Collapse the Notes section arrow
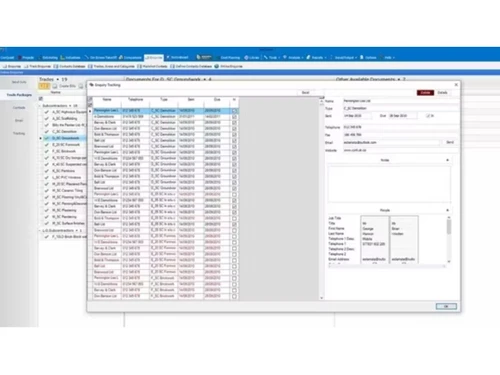This screenshot has height=375, width=500. pos(447,160)
